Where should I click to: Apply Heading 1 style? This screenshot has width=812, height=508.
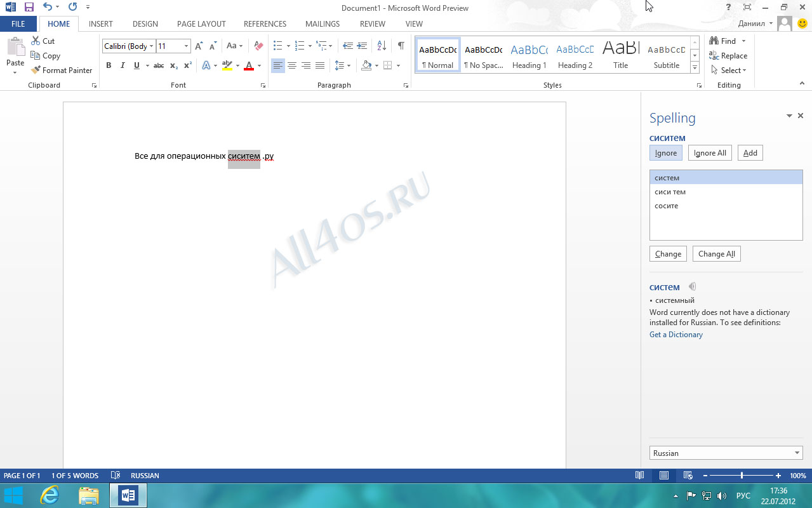529,55
